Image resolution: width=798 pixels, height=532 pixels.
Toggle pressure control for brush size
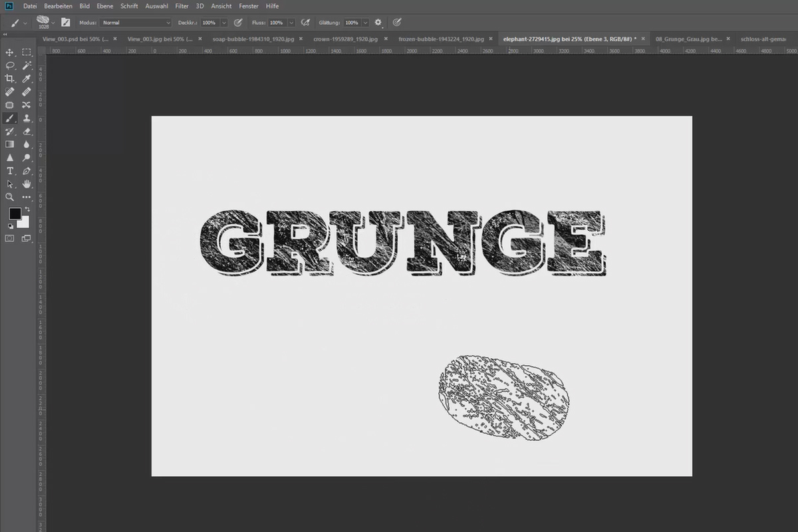pos(396,22)
